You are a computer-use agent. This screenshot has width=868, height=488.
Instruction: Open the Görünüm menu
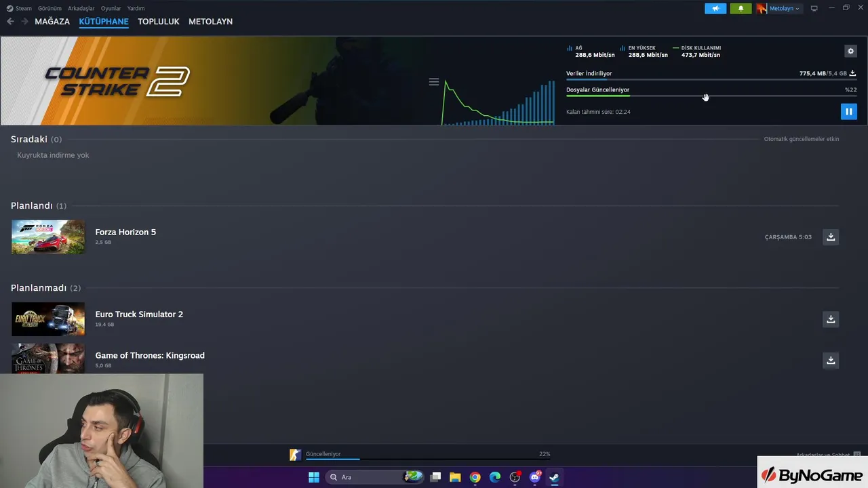(50, 8)
